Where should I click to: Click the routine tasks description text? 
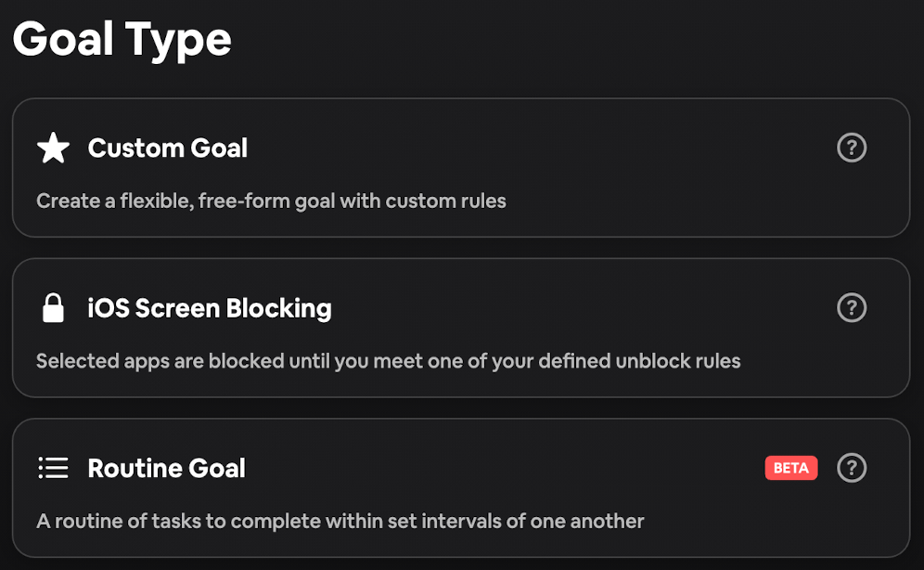point(340,521)
